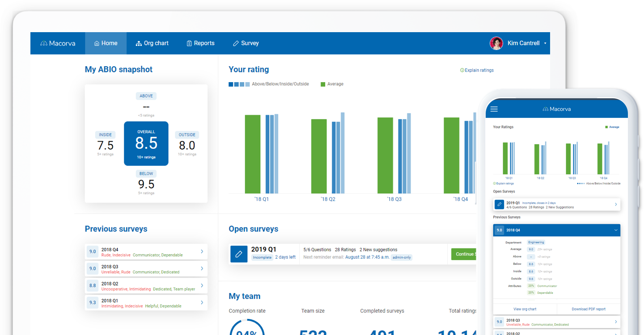Click the Communicator attribute on phone
The width and height of the screenshot is (644, 335).
click(x=547, y=286)
